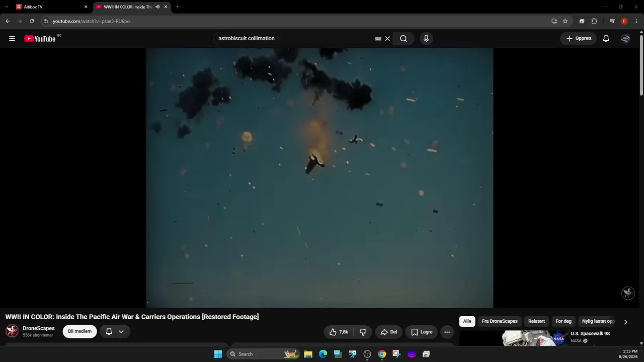Click the Bli medlem button
Screen dimensions: 644x362
tap(79, 331)
